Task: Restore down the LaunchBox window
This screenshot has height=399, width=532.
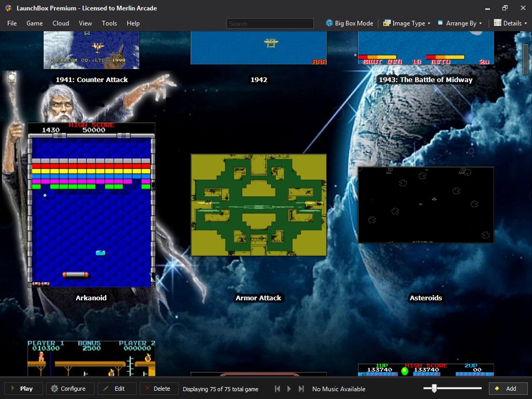Action: 505,8
